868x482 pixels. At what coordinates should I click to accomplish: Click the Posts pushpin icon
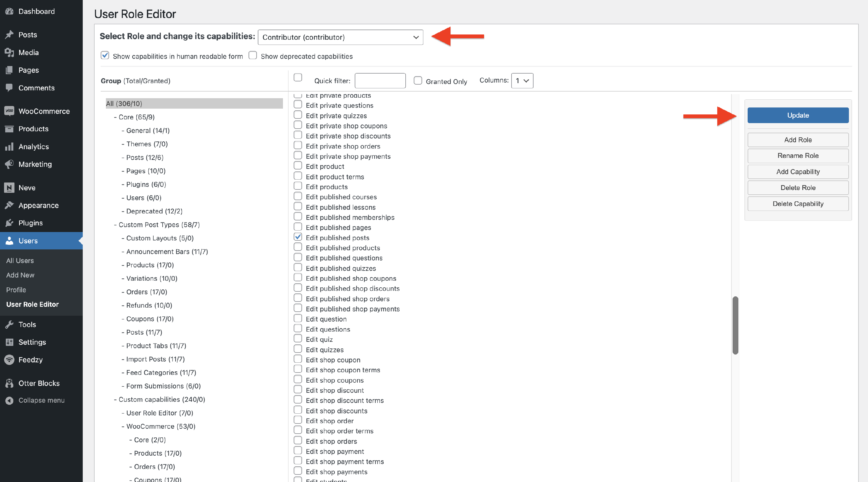(x=10, y=35)
